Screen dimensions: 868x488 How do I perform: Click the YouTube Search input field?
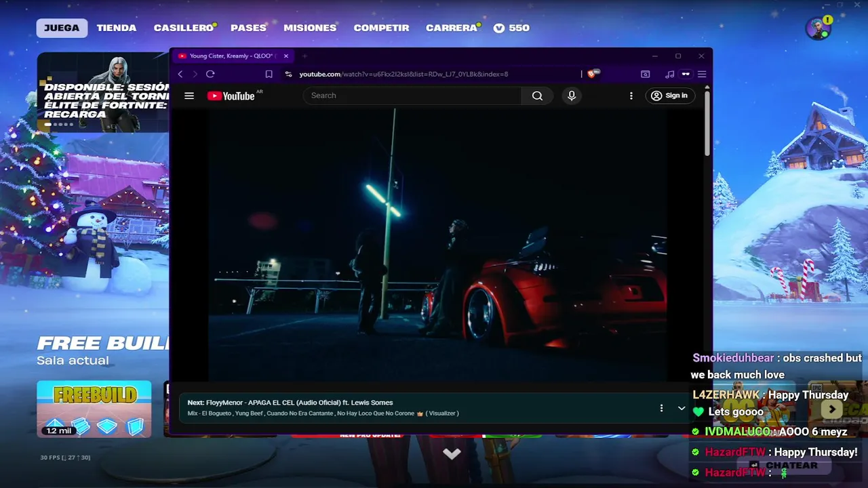click(412, 96)
